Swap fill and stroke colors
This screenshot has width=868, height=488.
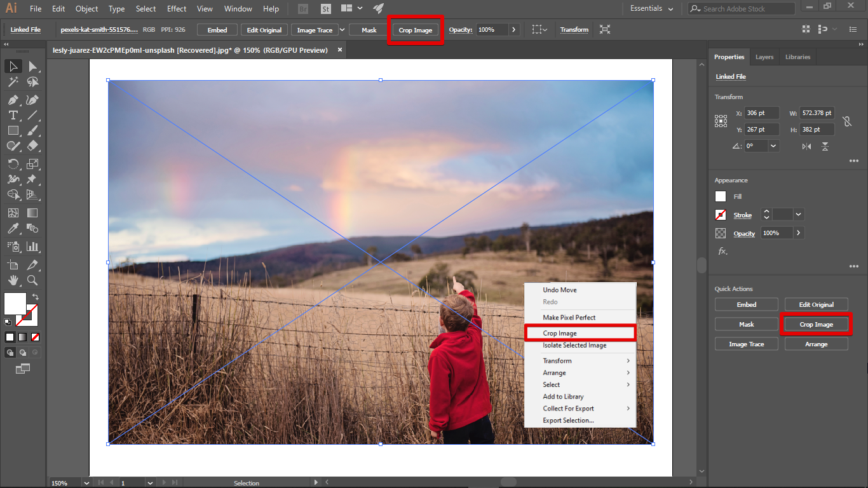(x=36, y=297)
